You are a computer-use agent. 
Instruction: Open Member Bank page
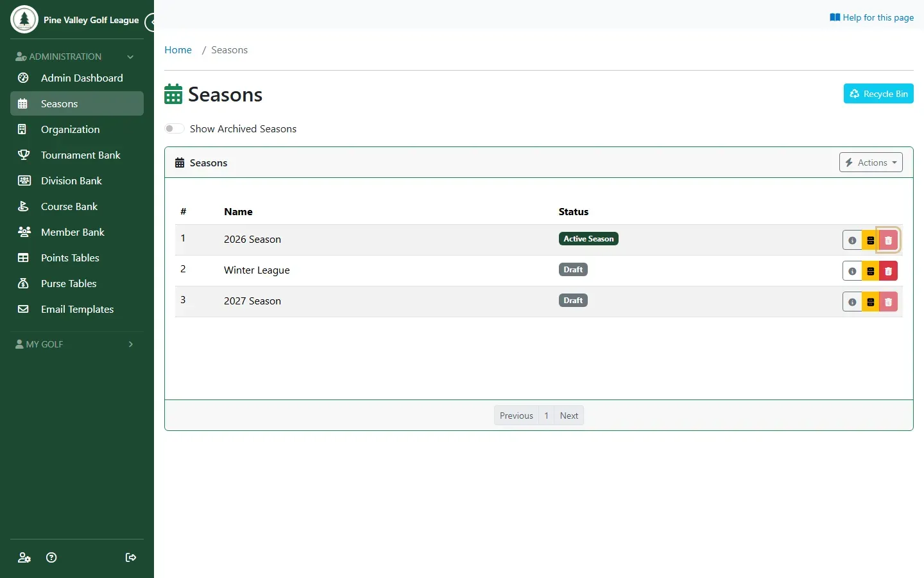(x=77, y=232)
